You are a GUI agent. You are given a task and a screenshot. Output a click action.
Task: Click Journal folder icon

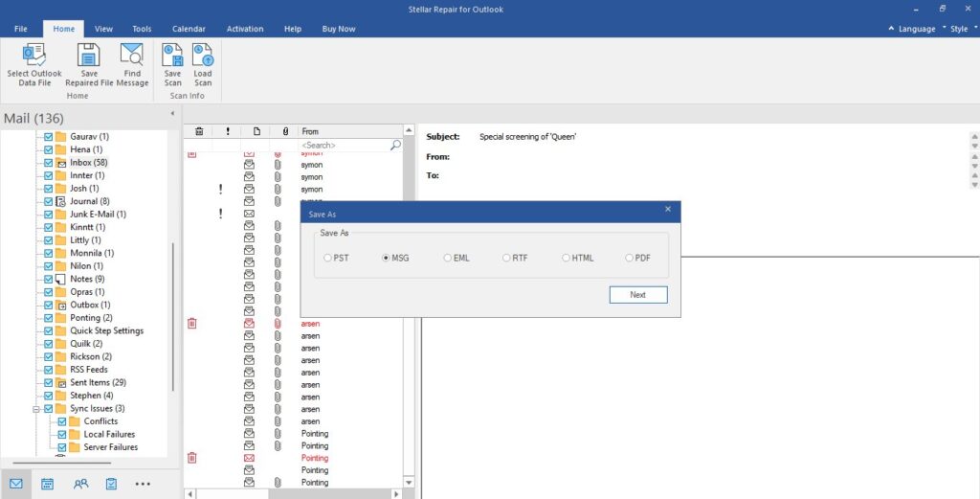[61, 201]
